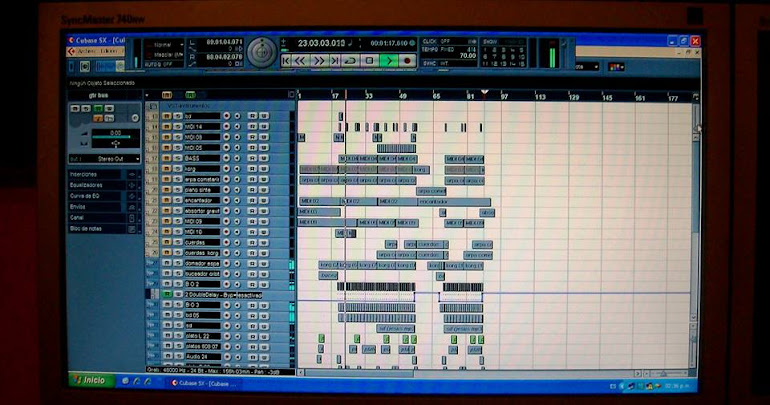Click the Inicio start button

tap(91, 380)
